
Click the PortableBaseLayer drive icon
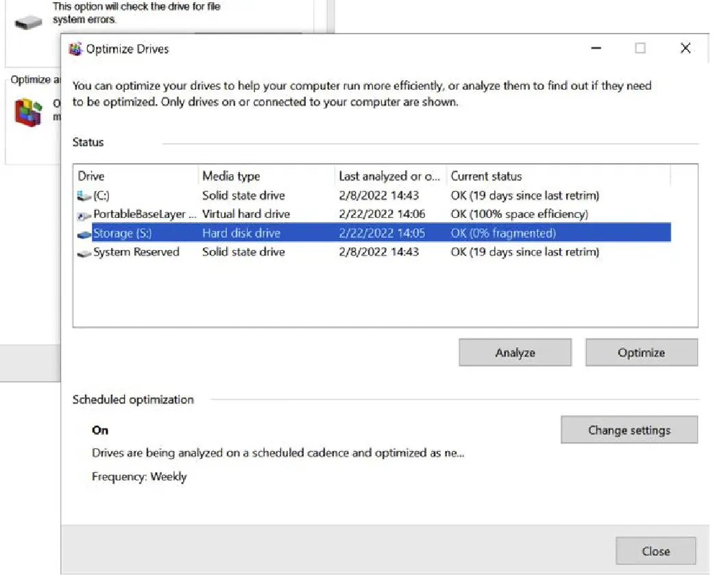tap(84, 215)
